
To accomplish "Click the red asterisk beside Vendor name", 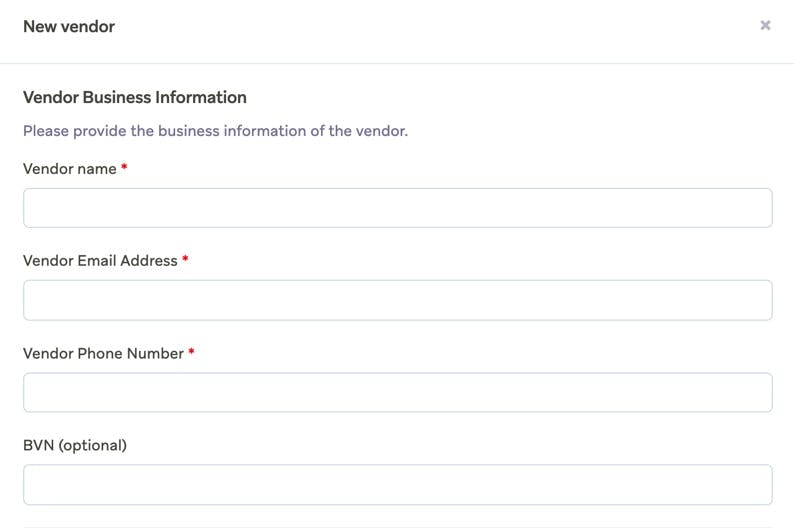I will (124, 169).
